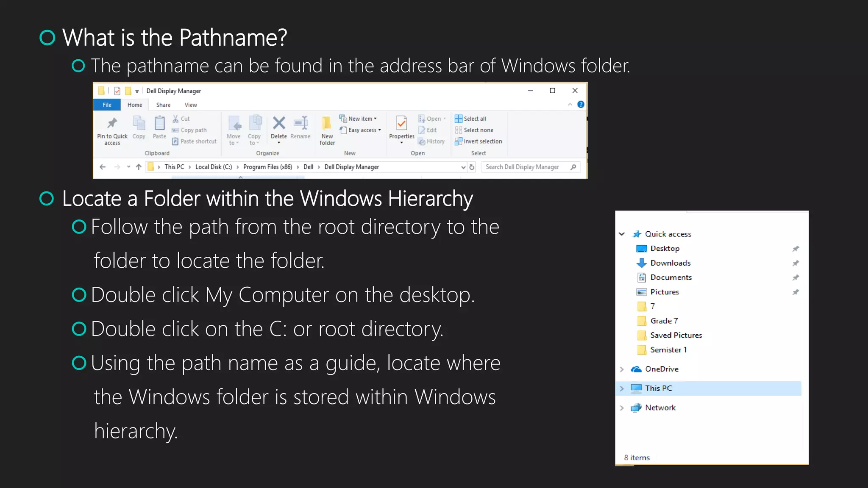Image resolution: width=868 pixels, height=488 pixels.
Task: Select Cut scissors option
Action: (x=181, y=119)
